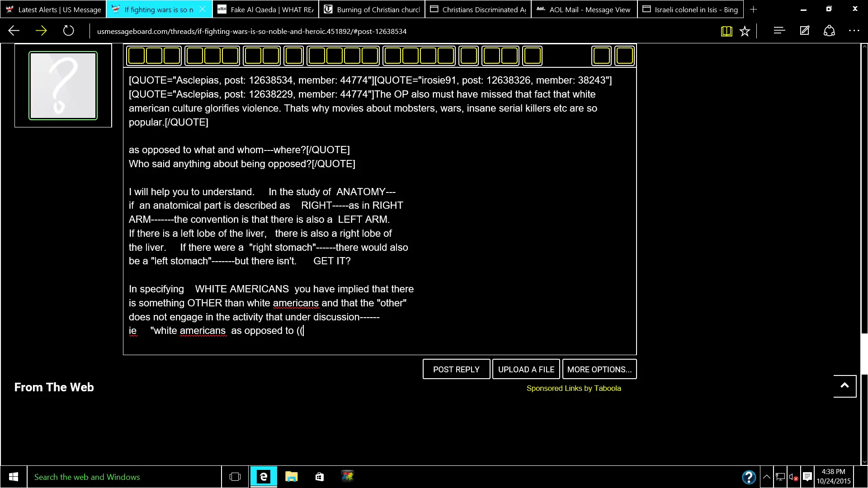The image size is (868, 488).
Task: Make a Web Note icon
Action: click(804, 31)
